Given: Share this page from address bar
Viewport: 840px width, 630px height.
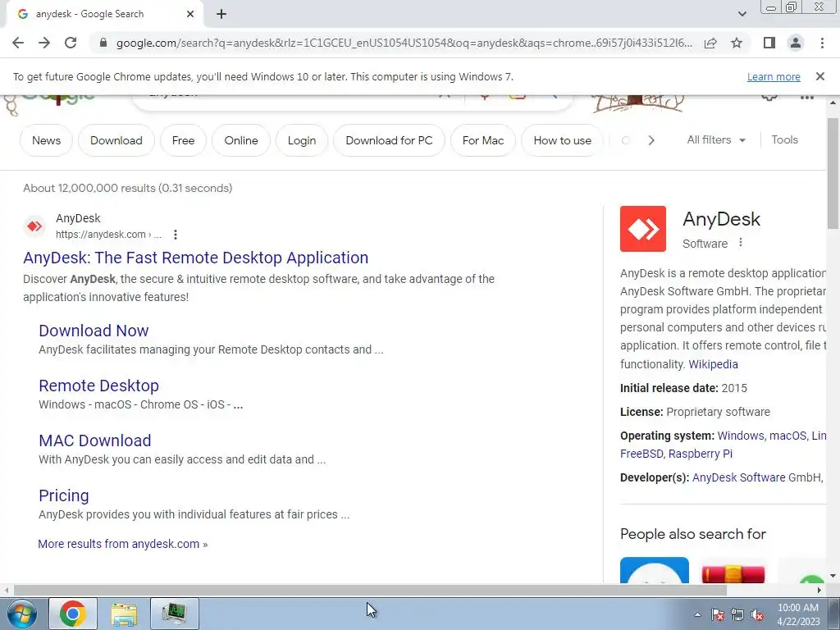Looking at the screenshot, I should [710, 43].
